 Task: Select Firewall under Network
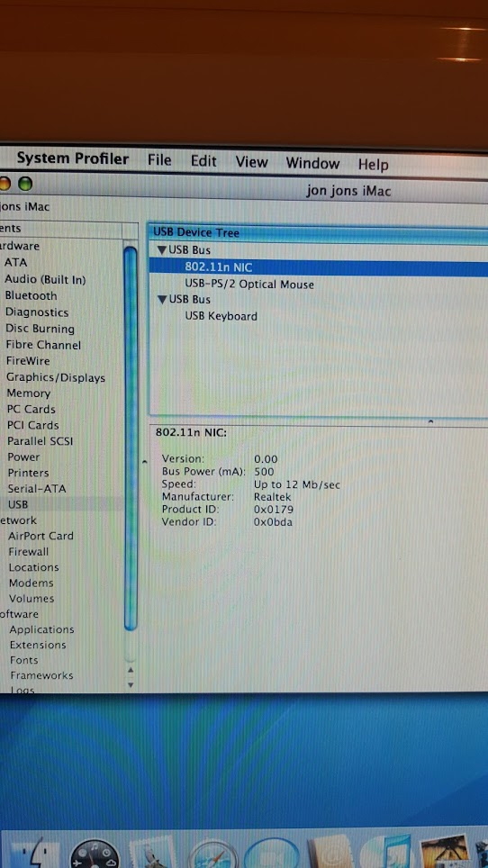point(28,552)
